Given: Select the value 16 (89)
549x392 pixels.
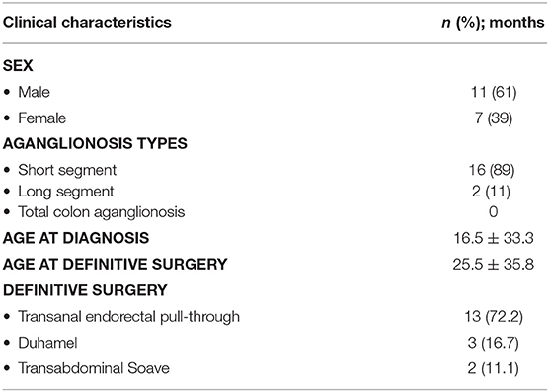Looking at the screenshot, I should click(492, 170).
